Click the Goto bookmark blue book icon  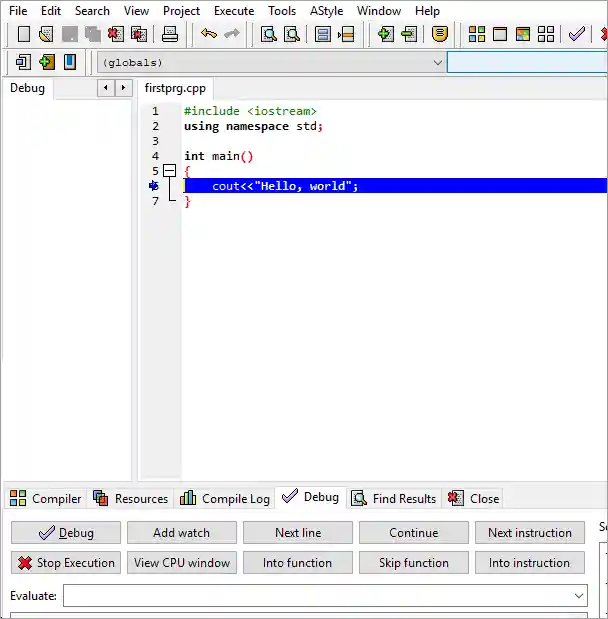pyautogui.click(x=70, y=62)
